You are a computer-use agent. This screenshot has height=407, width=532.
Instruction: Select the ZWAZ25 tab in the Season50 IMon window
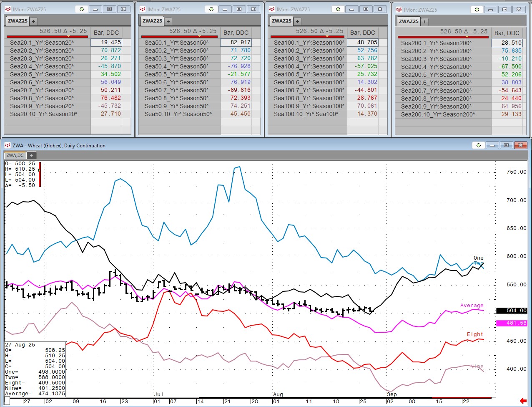pos(153,21)
